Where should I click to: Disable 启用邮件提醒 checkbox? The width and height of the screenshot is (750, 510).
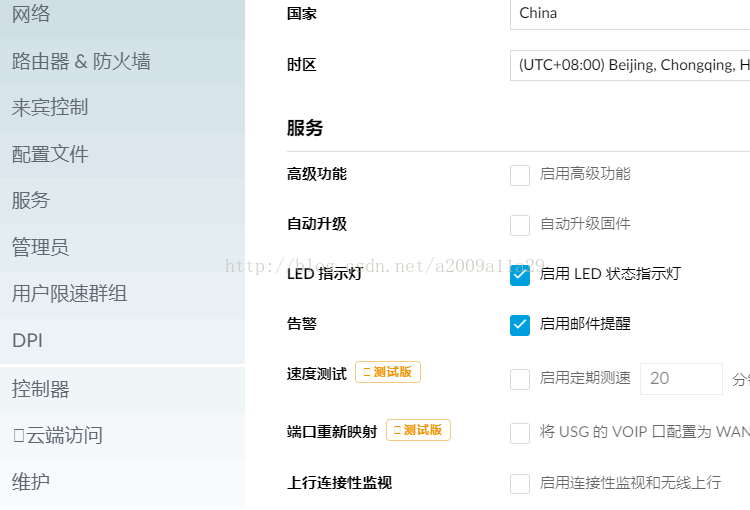tap(520, 325)
